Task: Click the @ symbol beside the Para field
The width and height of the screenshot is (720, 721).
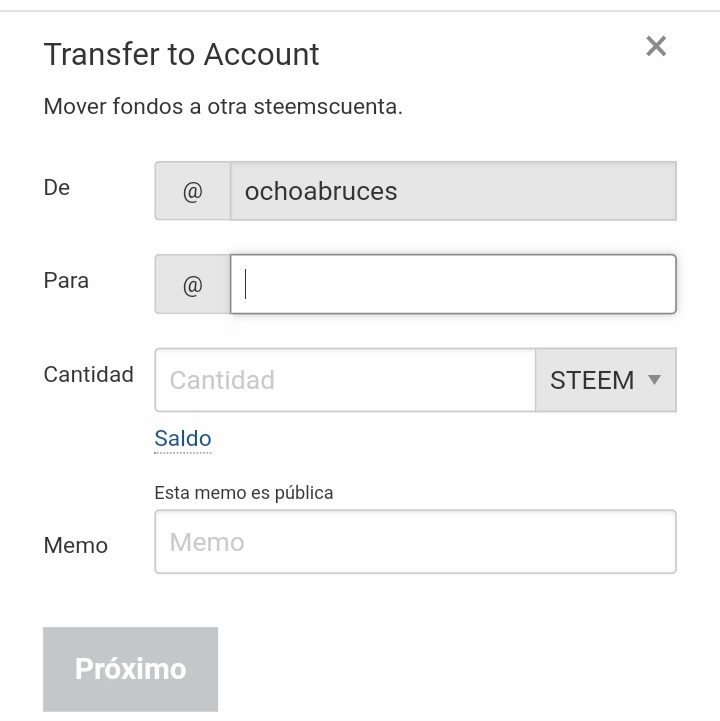Action: click(x=192, y=285)
